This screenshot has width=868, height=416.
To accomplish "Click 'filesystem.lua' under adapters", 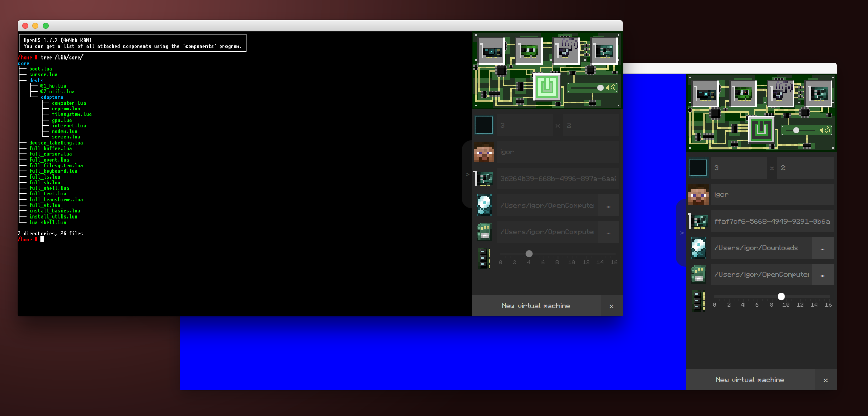I will pos(72,114).
